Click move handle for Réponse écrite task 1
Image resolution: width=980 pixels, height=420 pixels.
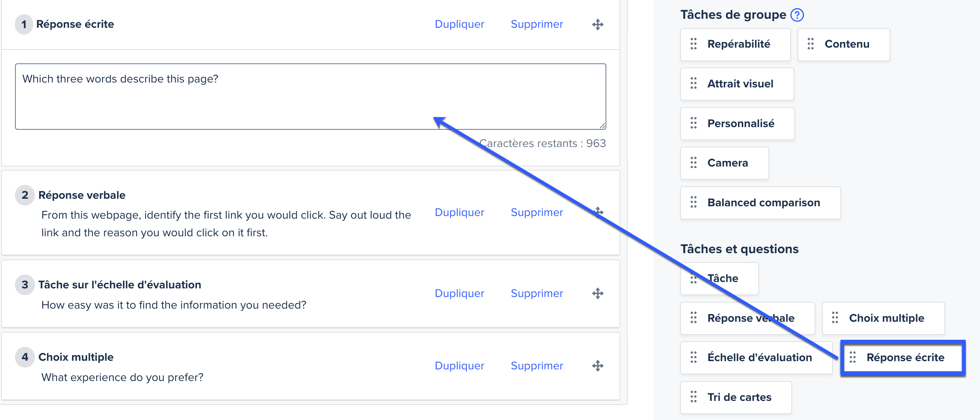click(x=597, y=25)
